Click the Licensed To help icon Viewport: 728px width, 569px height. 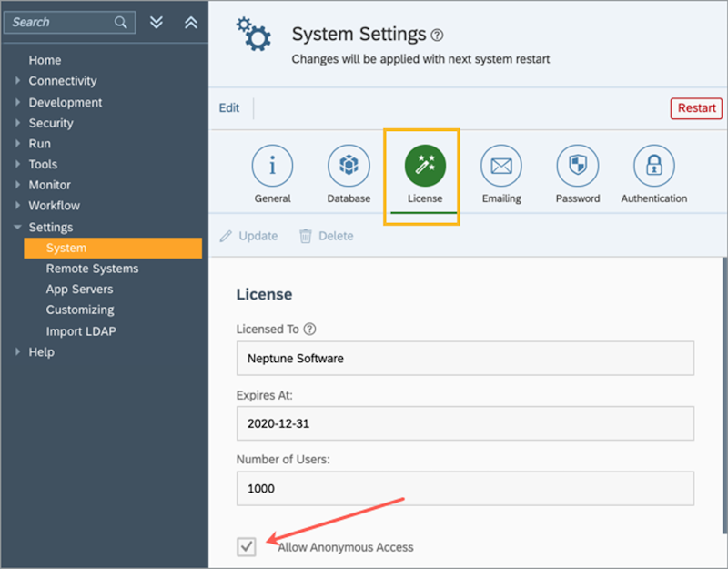coord(310,329)
